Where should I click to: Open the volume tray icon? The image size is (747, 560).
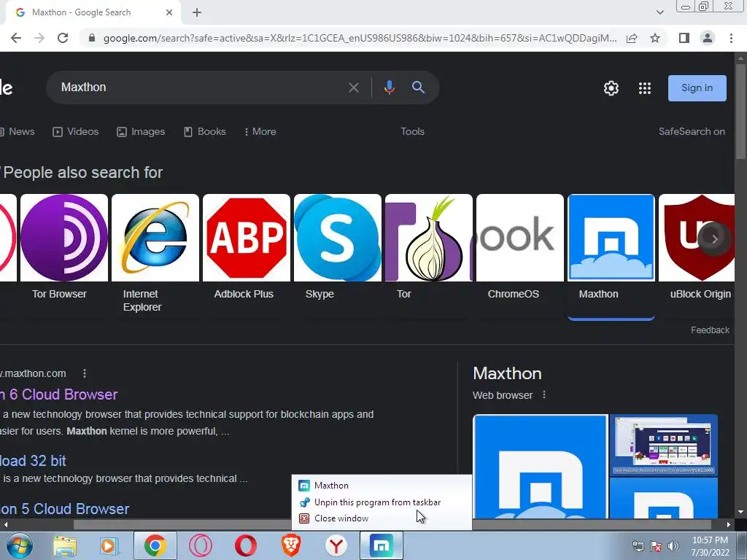(x=673, y=546)
